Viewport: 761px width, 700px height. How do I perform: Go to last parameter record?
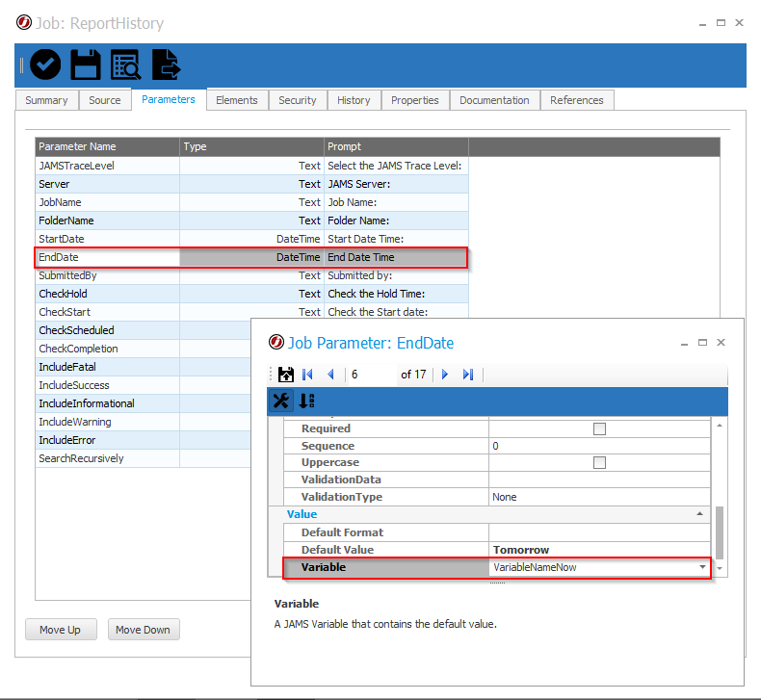point(468,375)
